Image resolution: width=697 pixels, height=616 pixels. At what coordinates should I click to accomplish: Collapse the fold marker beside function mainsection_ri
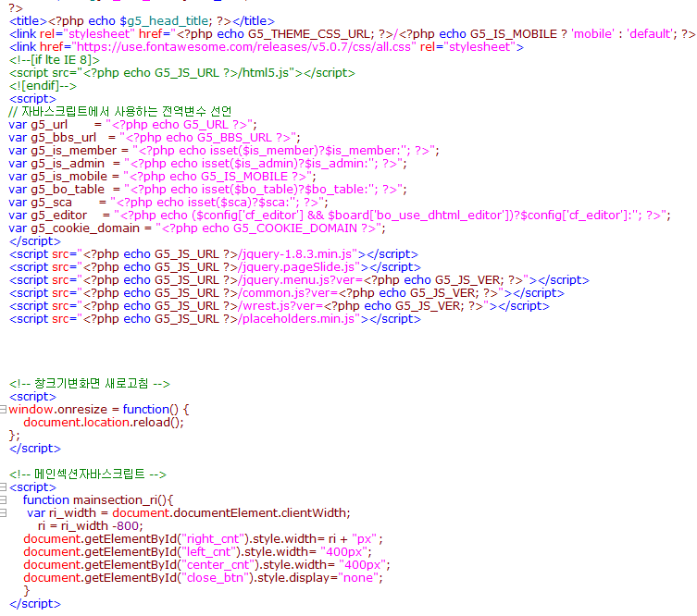[3, 500]
